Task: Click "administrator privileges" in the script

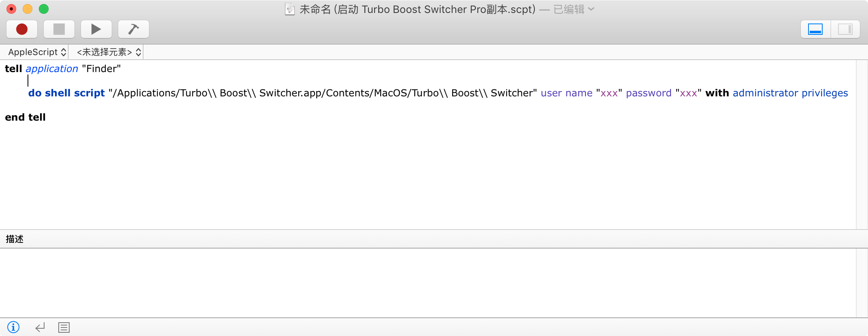Action: [x=790, y=93]
